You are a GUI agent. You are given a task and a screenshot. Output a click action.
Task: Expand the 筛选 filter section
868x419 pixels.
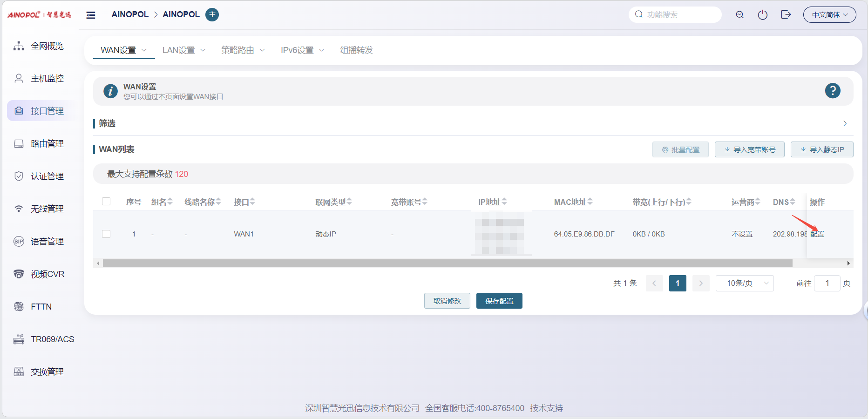point(844,123)
